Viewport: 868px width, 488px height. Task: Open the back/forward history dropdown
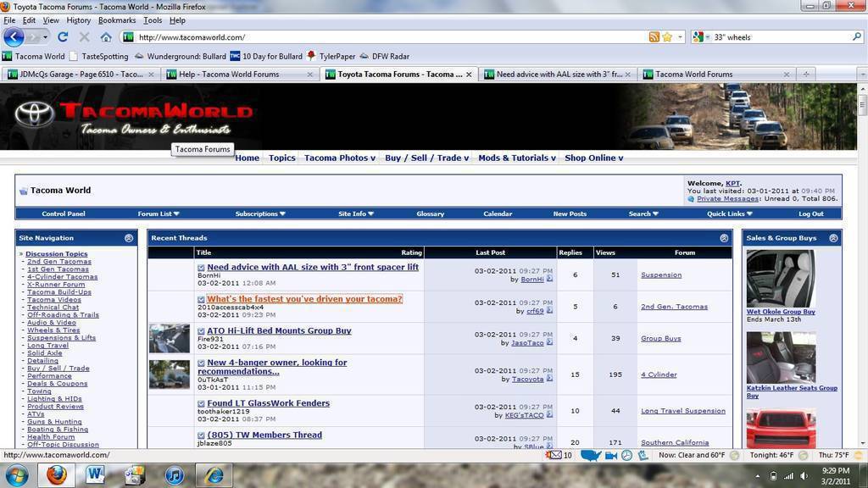pos(46,37)
